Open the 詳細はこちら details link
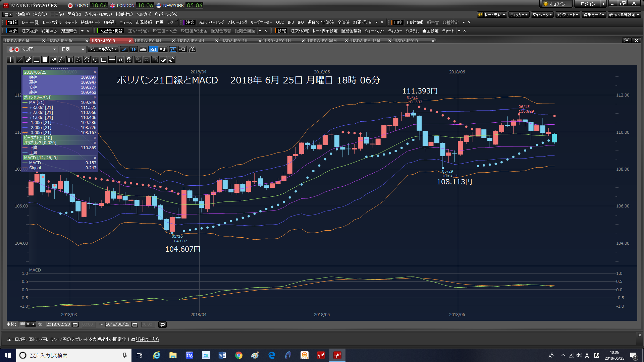This screenshot has height=362, width=644. [x=147, y=339]
